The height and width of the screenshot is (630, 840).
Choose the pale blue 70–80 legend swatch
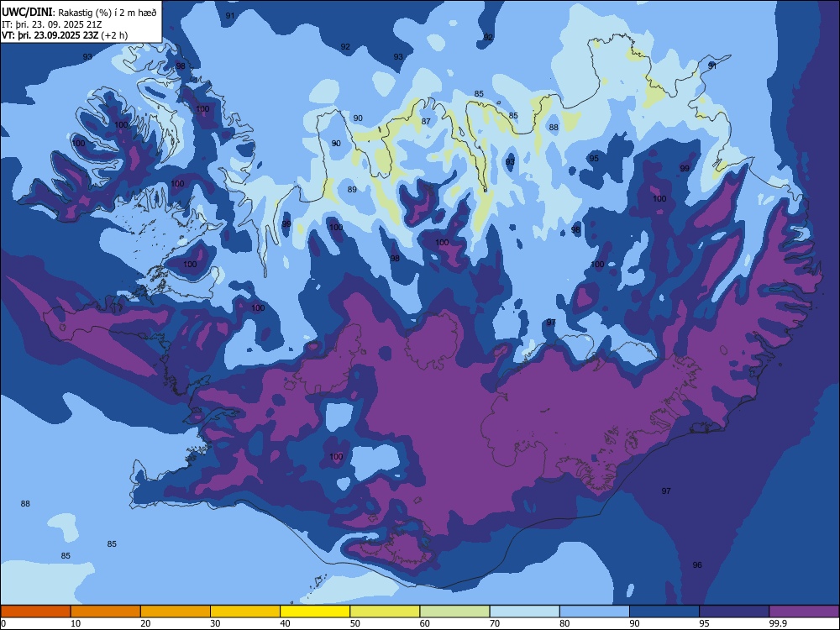coord(525,612)
